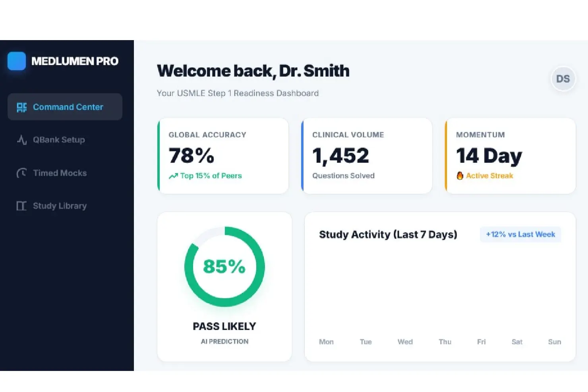Select the Command Center grid icon
The height and width of the screenshot is (392, 588).
(21, 107)
